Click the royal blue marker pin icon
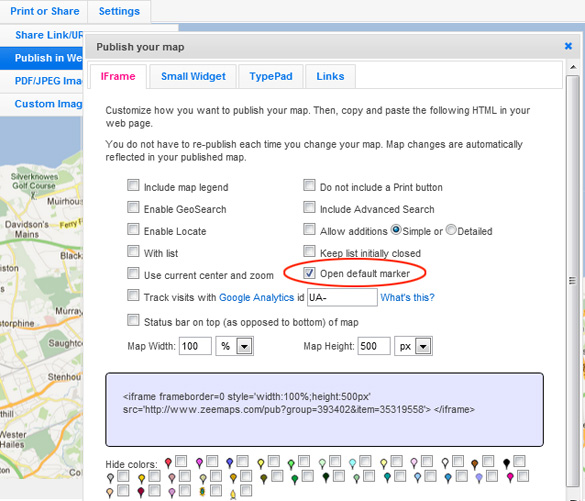 point(230,463)
